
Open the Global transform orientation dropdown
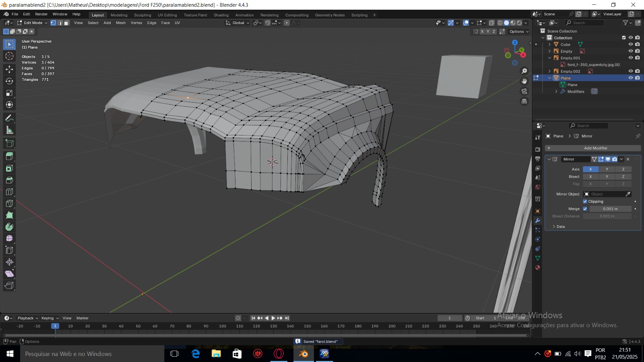coord(237,23)
